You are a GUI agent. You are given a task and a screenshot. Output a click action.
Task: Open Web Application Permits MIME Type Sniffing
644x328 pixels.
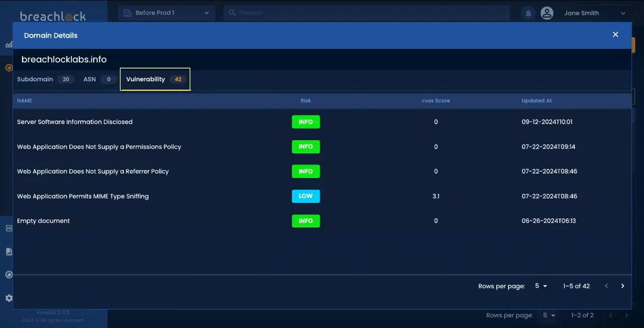coord(322,196)
